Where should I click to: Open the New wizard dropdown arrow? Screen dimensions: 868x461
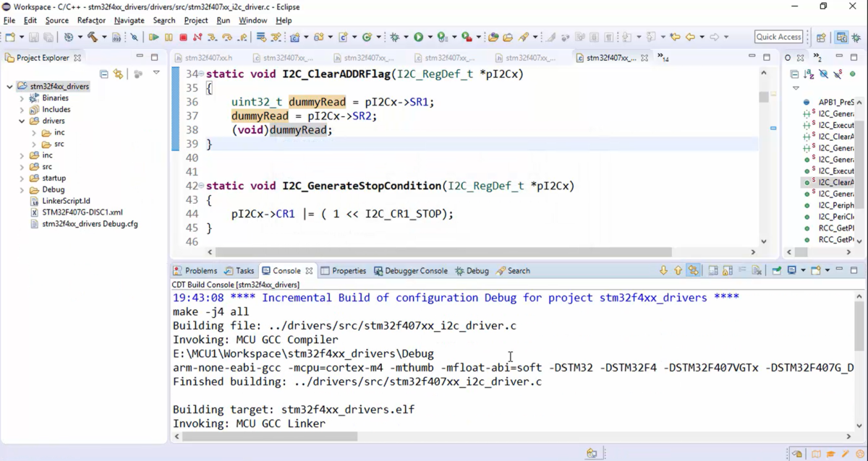tap(20, 36)
